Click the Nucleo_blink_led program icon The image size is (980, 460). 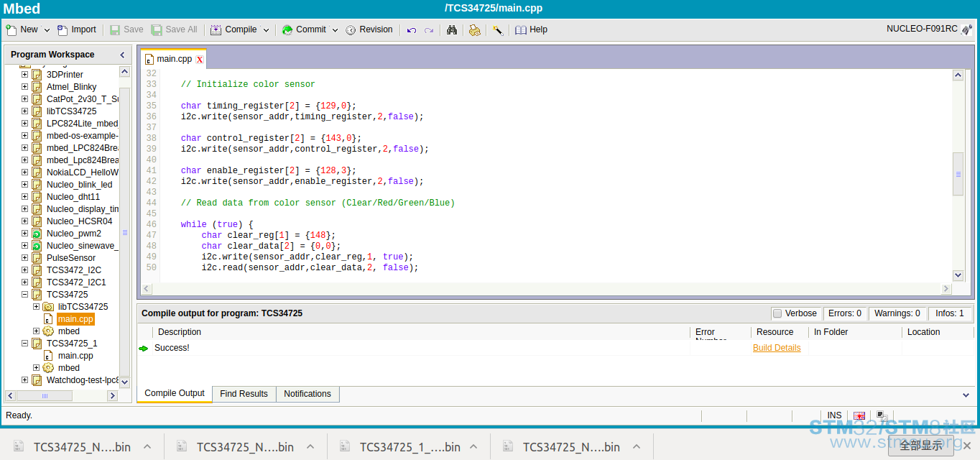coord(37,185)
